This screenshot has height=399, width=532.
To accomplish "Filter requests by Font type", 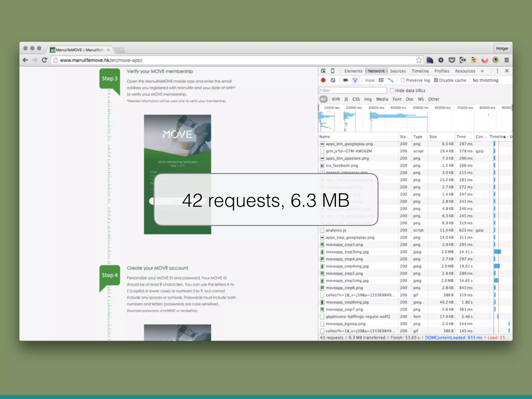I will (x=397, y=99).
